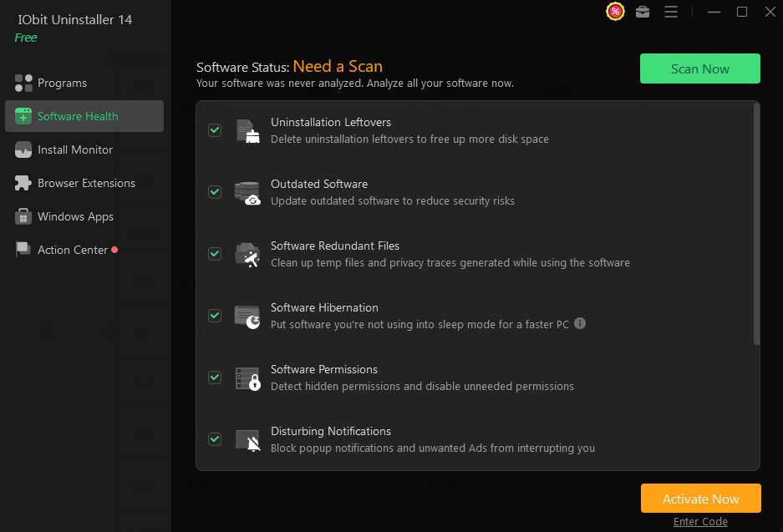Click Disturbing Notifications title text
Screen dimensions: 783x532
[331, 431]
